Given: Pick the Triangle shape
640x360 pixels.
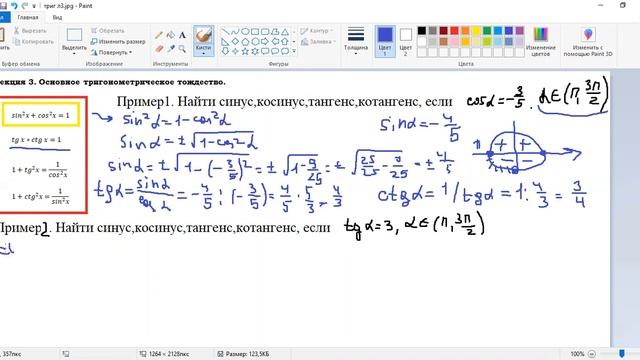Looking at the screenshot, I should point(285,32).
